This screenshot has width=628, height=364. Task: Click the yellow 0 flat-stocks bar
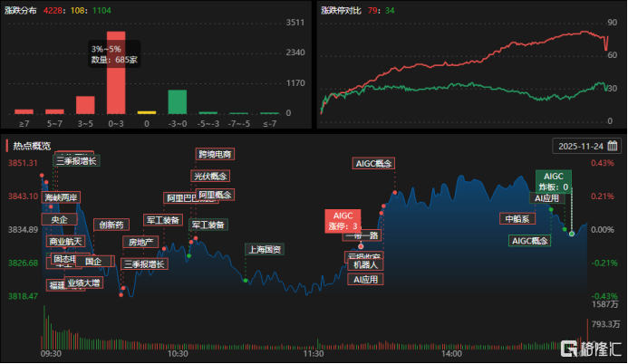pyautogui.click(x=147, y=112)
